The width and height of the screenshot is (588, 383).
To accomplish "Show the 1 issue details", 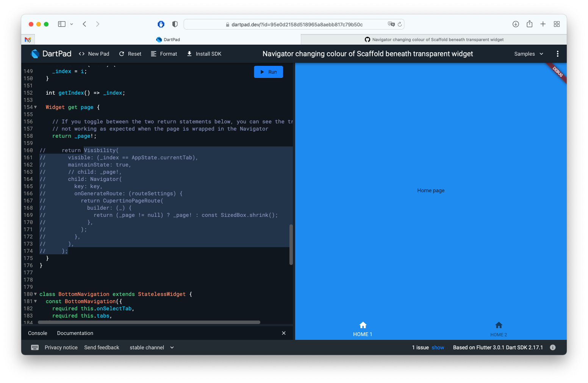I will [438, 347].
